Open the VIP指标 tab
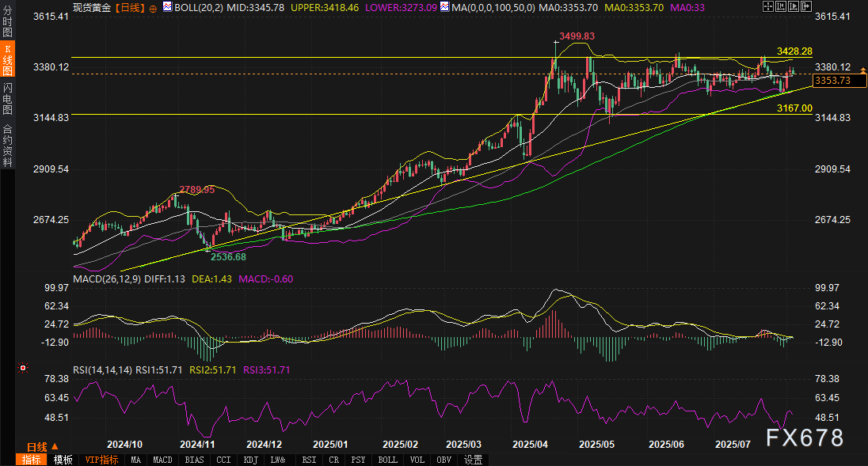The image size is (868, 466). click(101, 460)
